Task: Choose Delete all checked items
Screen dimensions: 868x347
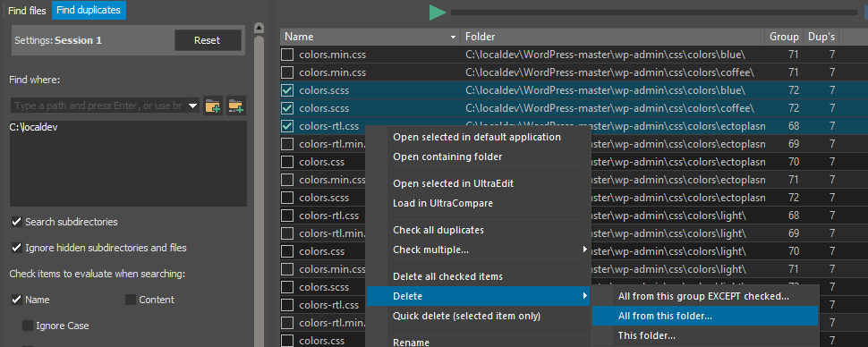Action: (447, 276)
